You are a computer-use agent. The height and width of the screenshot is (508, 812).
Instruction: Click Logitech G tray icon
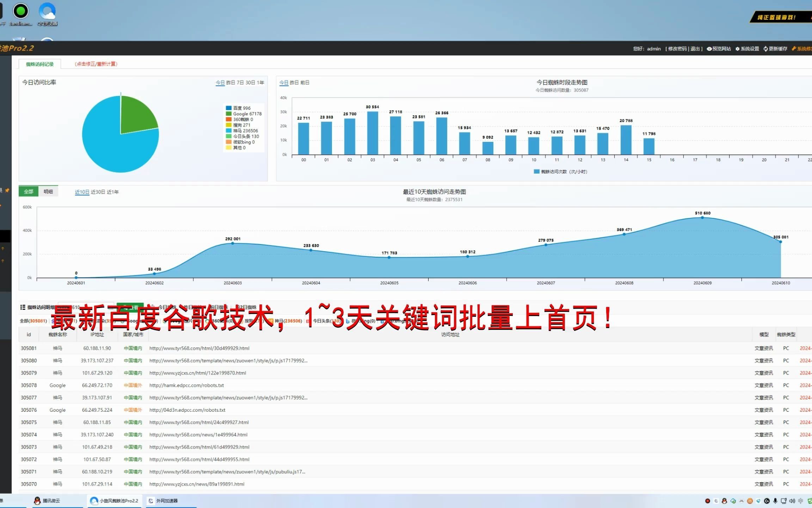pos(767,501)
